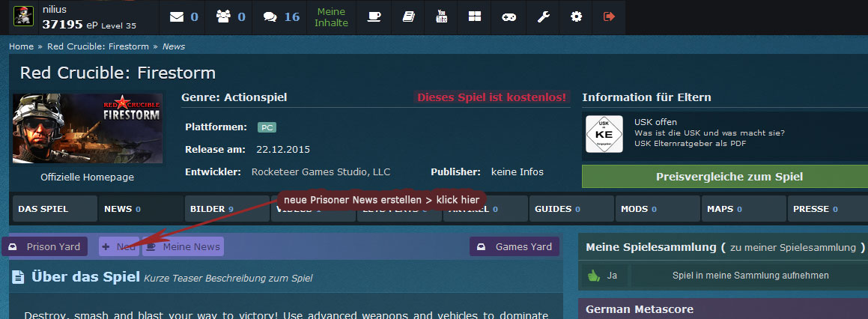Click the 'Dieses Spiel ist kostenlos!' label
Screen dimensions: 868x319
(x=491, y=97)
